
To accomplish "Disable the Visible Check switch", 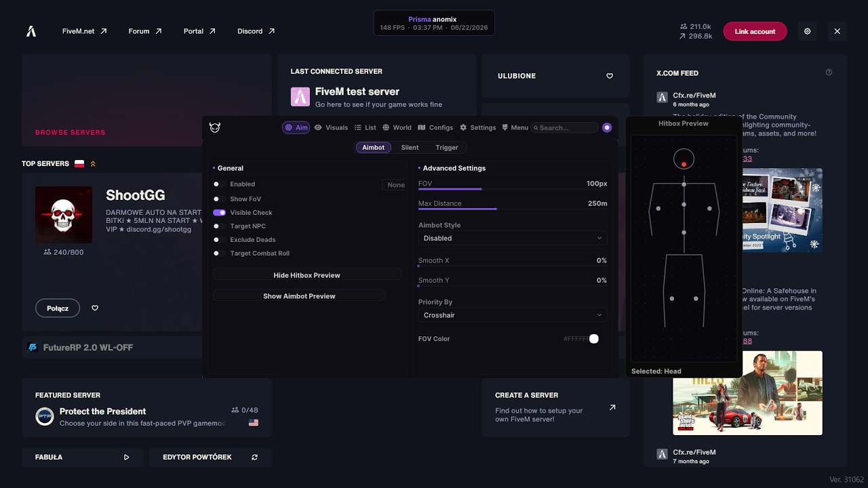I will click(219, 213).
